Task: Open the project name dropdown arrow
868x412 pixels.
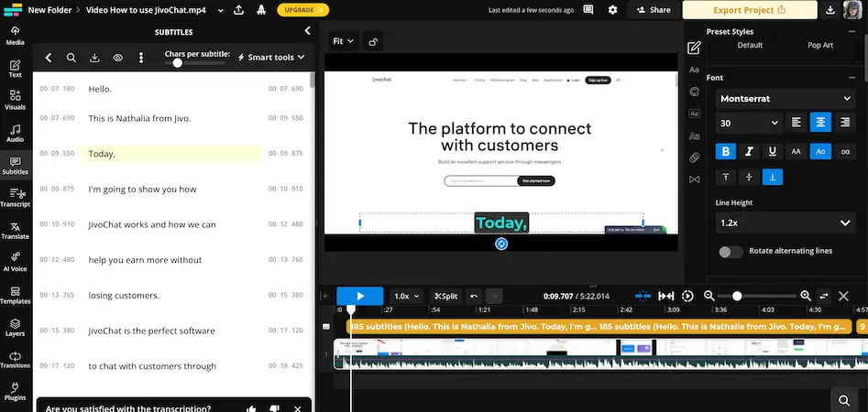Action: point(221,10)
